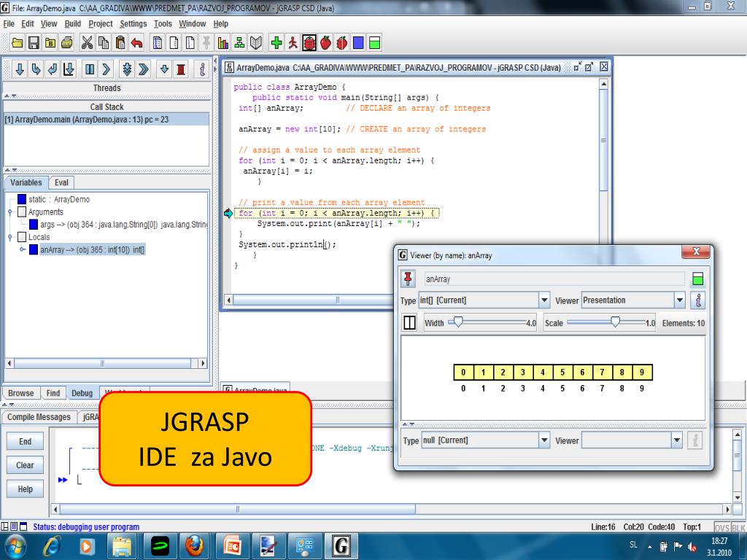The image size is (747, 560).
Task: Step over using the down arrow debug icon
Action: point(20,69)
